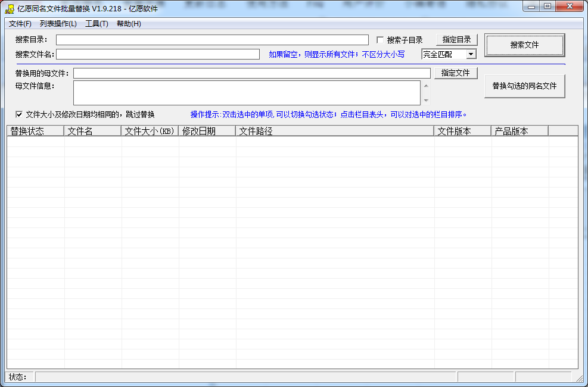Click the 指定文件 button
Viewport: 588px width, 387px height.
(456, 73)
